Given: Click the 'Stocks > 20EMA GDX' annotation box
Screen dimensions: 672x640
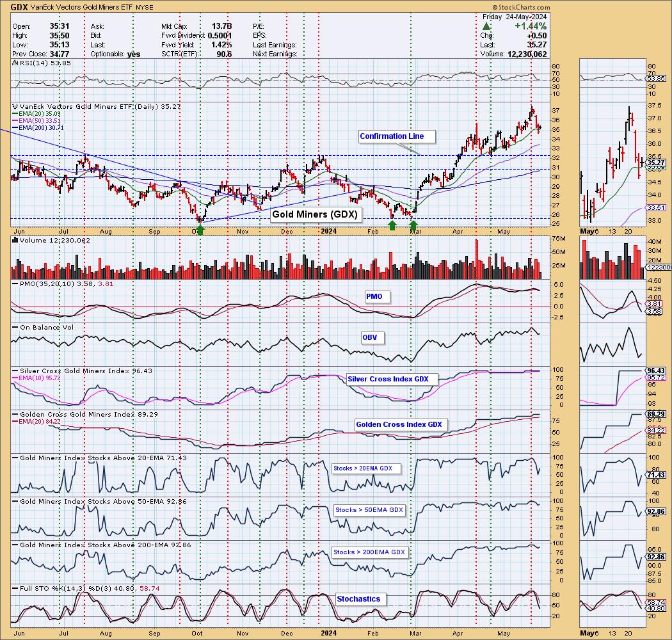Looking at the screenshot, I should pyautogui.click(x=367, y=468).
